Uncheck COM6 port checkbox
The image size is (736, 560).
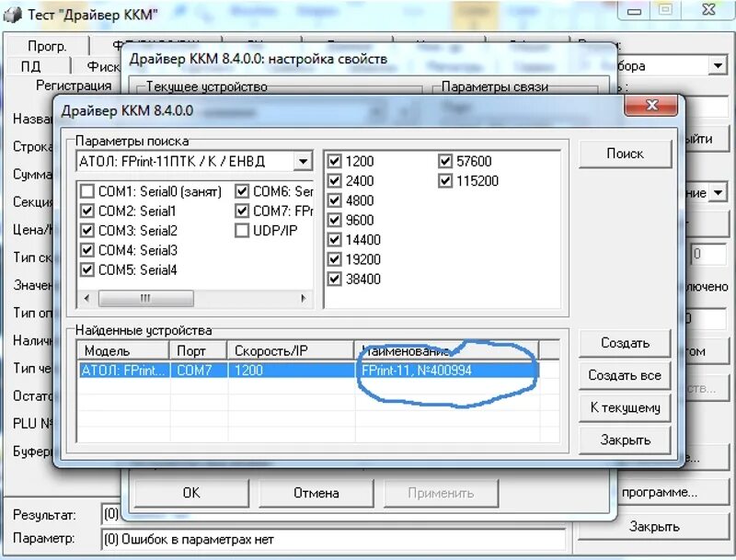(x=242, y=191)
